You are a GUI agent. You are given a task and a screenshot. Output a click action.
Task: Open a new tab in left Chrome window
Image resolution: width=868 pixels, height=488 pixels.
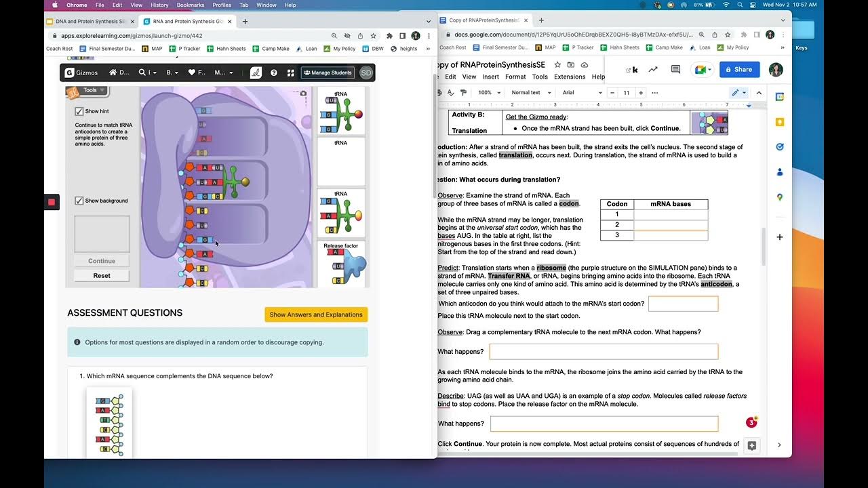click(245, 22)
